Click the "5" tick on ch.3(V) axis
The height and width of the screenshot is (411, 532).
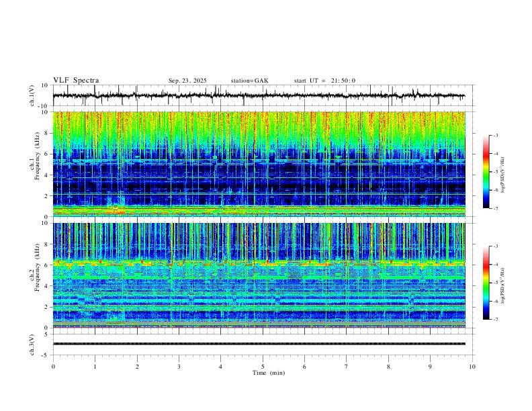coord(47,334)
